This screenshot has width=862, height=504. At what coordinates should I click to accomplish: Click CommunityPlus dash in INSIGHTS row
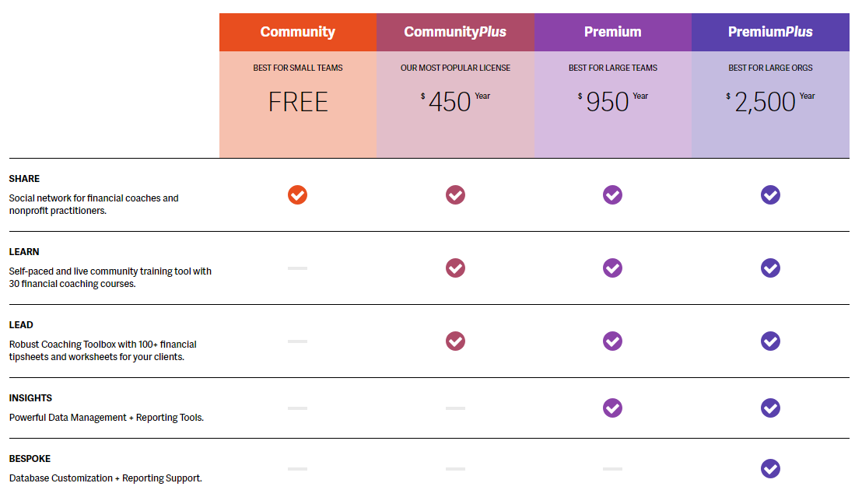(455, 408)
